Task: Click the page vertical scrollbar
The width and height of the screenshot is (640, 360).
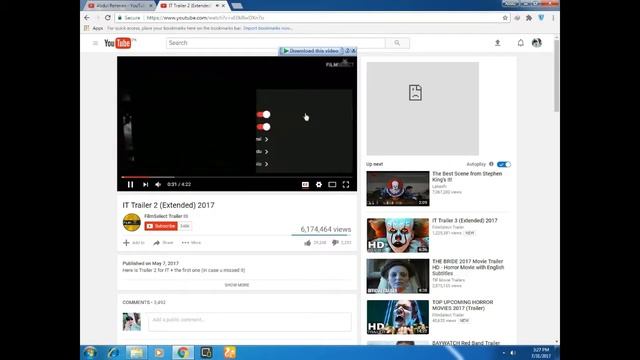Action: tap(556, 76)
